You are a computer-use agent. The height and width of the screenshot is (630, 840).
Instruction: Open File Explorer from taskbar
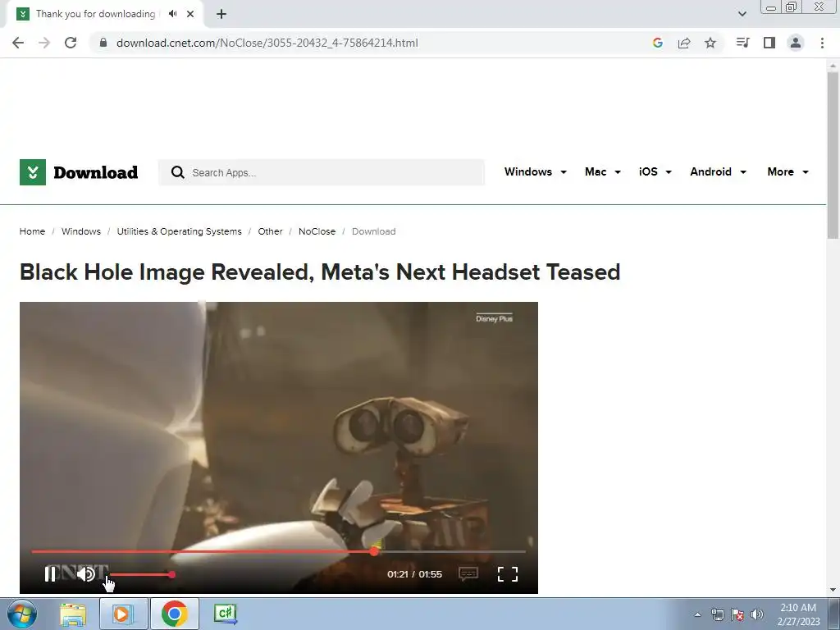pos(73,614)
